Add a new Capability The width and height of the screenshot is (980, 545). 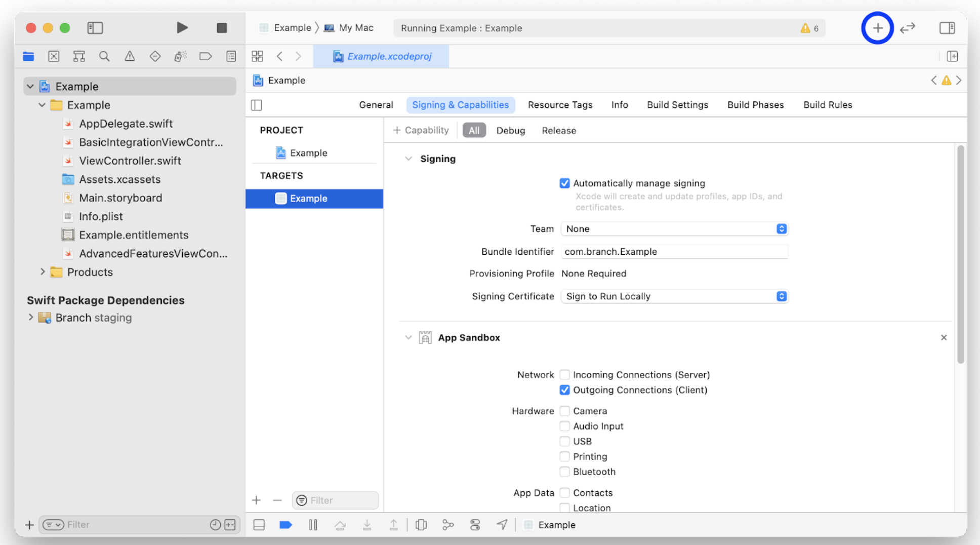421,131
